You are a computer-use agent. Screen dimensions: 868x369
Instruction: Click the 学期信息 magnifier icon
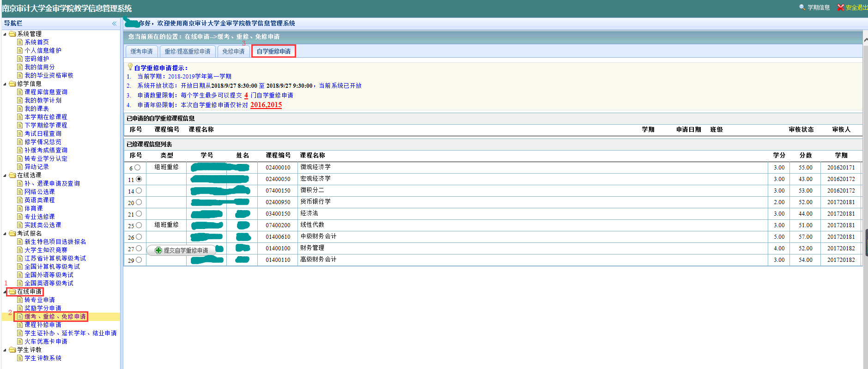point(802,7)
